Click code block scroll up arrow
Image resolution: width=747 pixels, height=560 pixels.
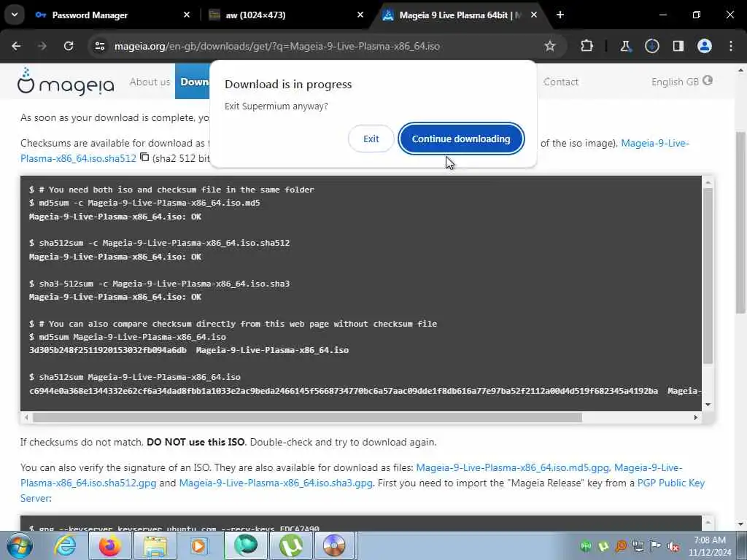pos(708,182)
